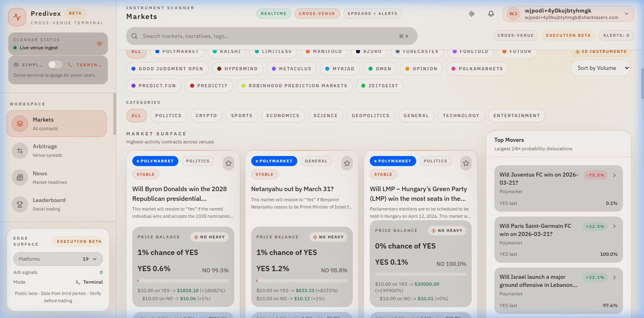
Task: Star the Netanyahu out by March 31 card
Action: point(347,163)
